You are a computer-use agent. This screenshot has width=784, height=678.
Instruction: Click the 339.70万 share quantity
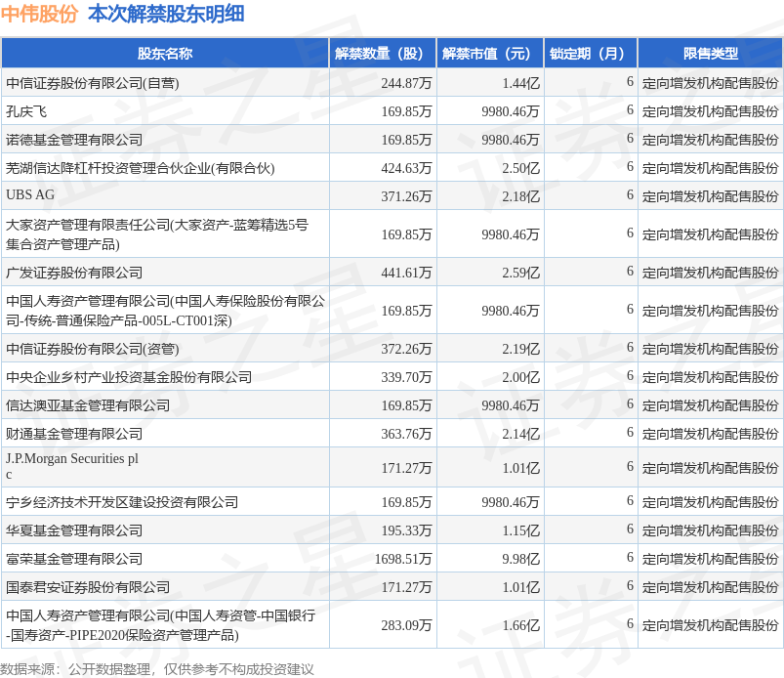click(x=406, y=377)
